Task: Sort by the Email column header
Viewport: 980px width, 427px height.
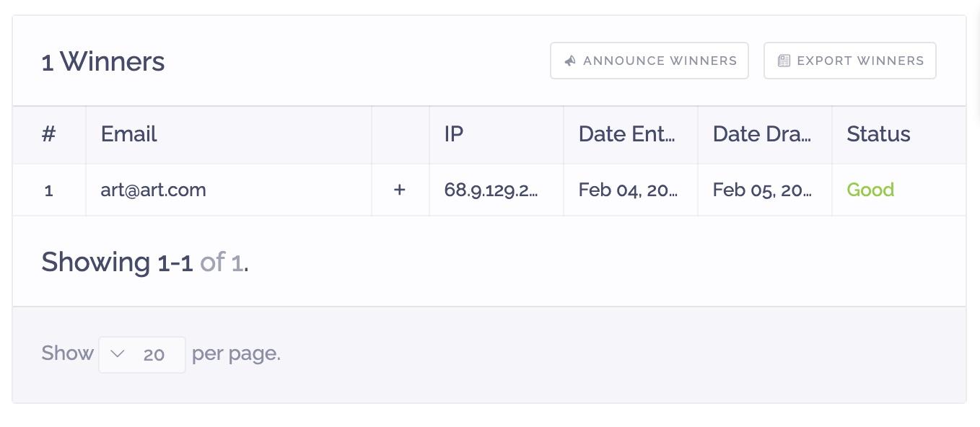Action: [129, 134]
